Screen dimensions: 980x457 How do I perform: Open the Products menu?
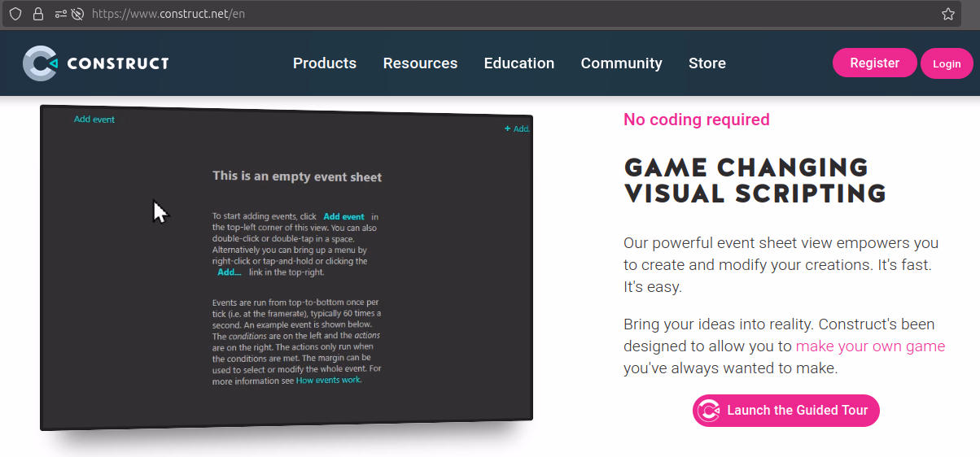(x=325, y=63)
